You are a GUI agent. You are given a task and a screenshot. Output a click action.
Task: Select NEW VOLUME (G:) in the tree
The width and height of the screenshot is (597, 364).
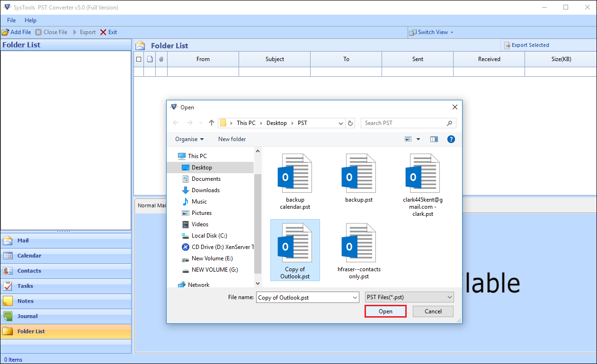click(x=210, y=270)
